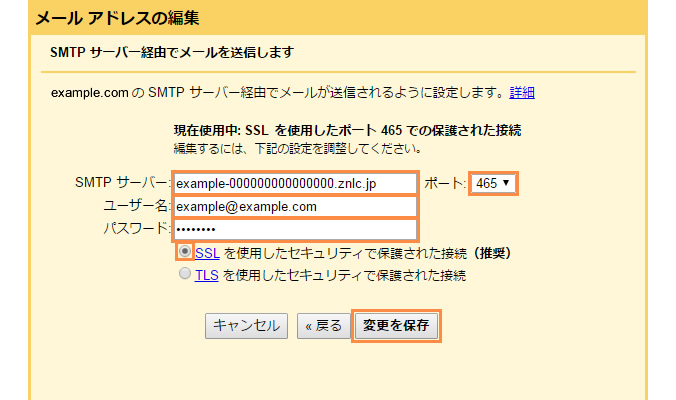Click the キャンセル button
The image size is (676, 400).
pyautogui.click(x=246, y=326)
